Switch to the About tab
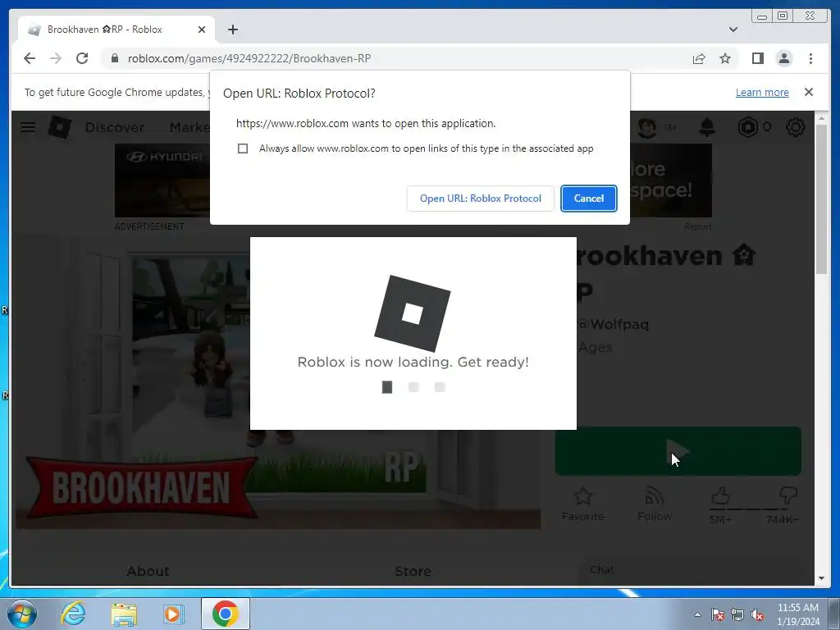 click(148, 571)
